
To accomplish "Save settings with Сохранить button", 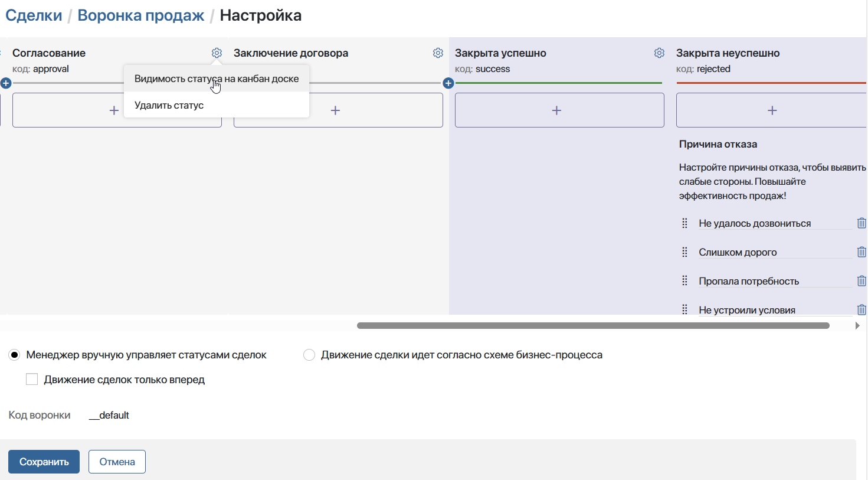I will click(x=44, y=462).
